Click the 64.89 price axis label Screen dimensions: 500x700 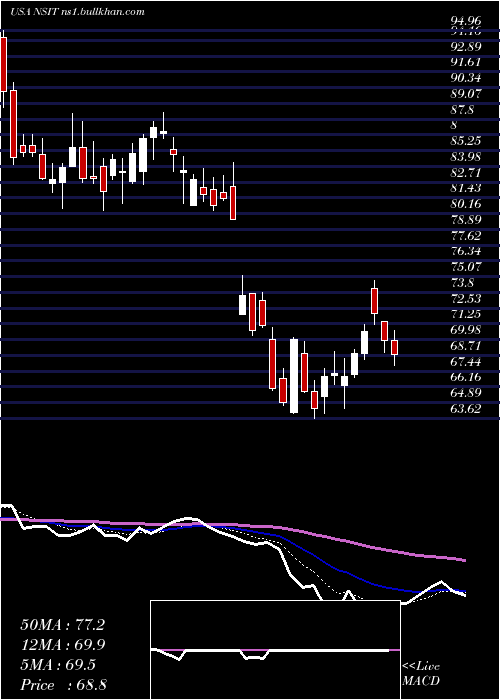466,393
